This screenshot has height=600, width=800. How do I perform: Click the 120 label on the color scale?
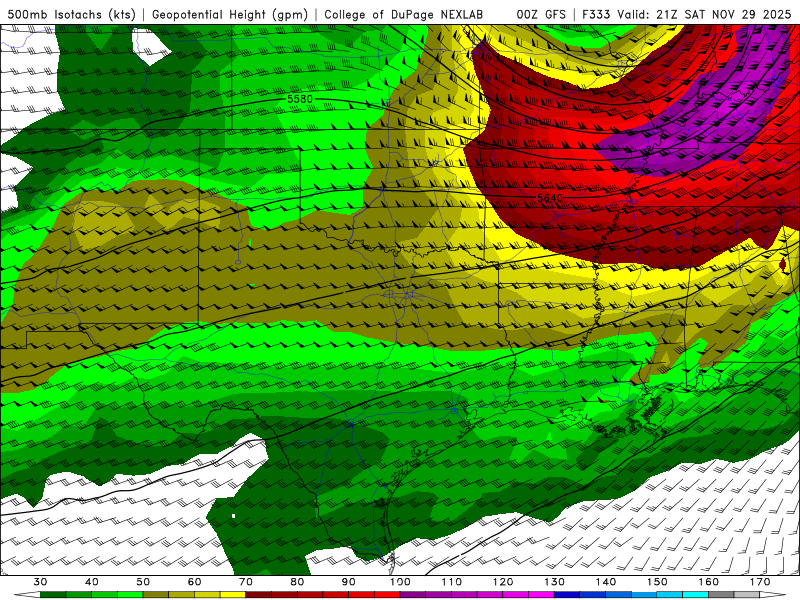tap(503, 582)
